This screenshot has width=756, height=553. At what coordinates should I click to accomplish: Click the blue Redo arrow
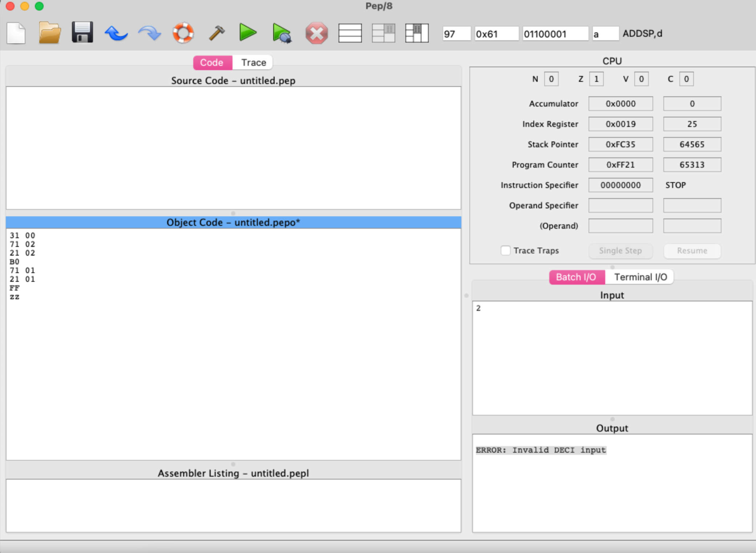[x=149, y=33]
